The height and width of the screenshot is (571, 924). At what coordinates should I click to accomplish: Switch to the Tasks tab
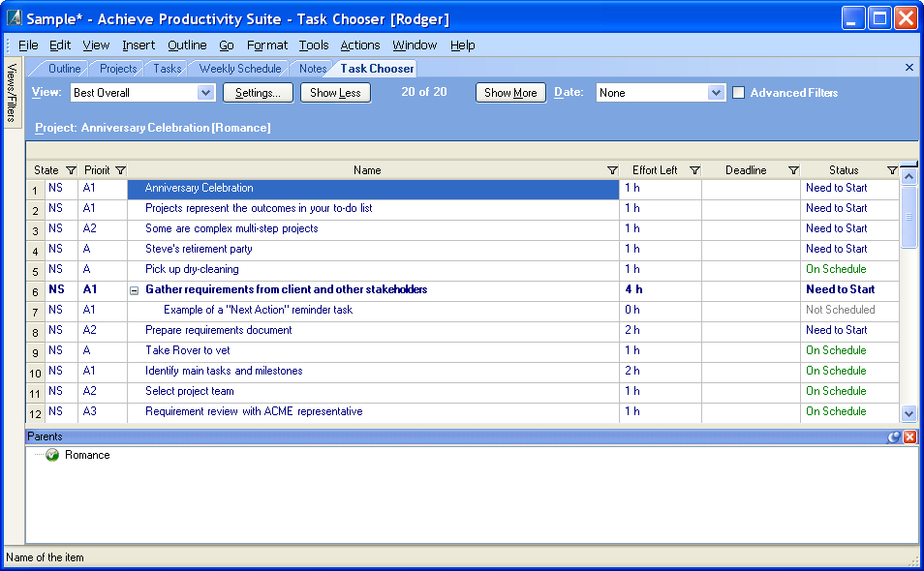[168, 69]
